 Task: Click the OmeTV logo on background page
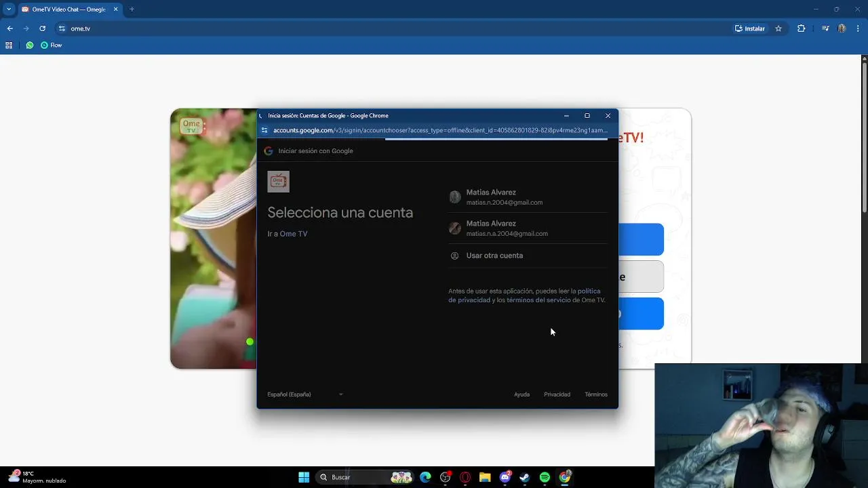(191, 127)
